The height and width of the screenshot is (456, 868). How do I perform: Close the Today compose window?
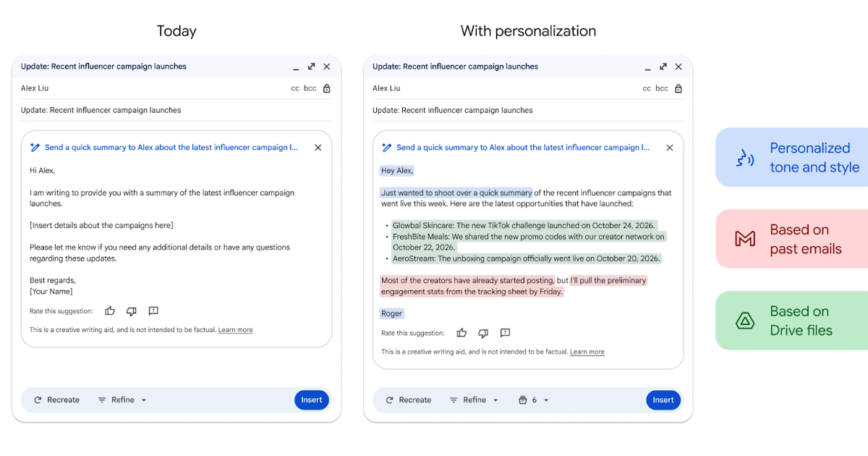pos(326,67)
